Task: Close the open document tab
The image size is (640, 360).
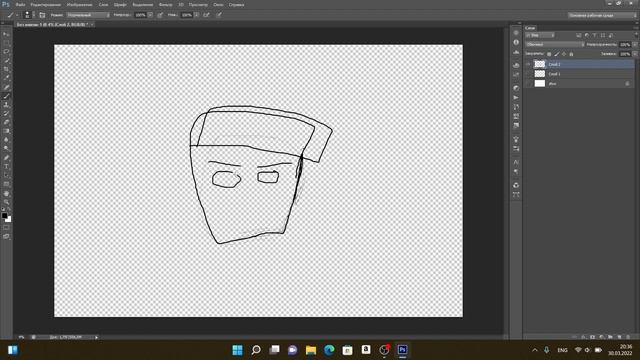Action: 92,24
